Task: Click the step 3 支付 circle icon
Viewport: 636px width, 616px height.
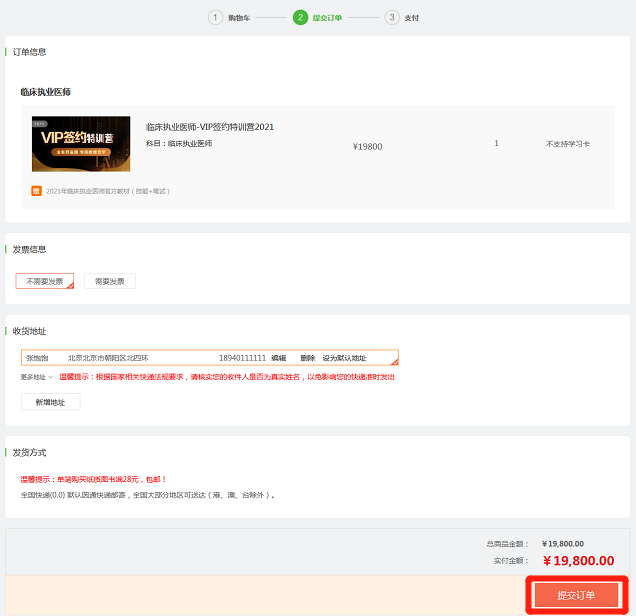Action: (391, 17)
